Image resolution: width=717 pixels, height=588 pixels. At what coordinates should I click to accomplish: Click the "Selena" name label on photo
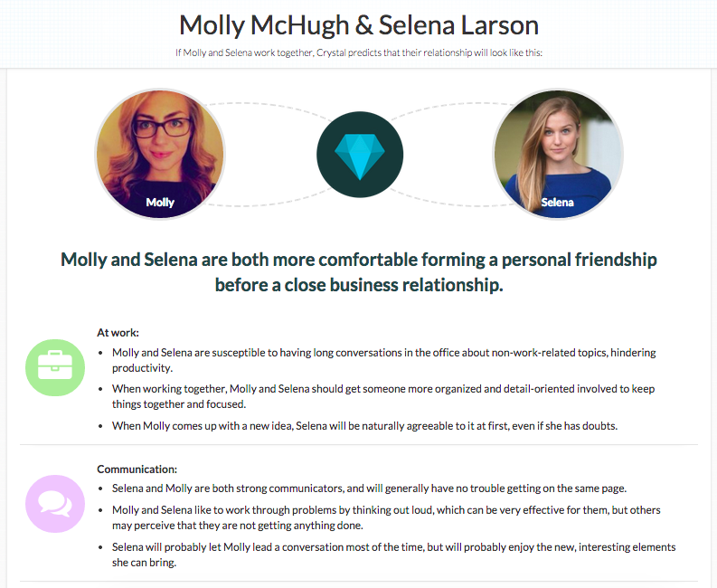pyautogui.click(x=558, y=203)
